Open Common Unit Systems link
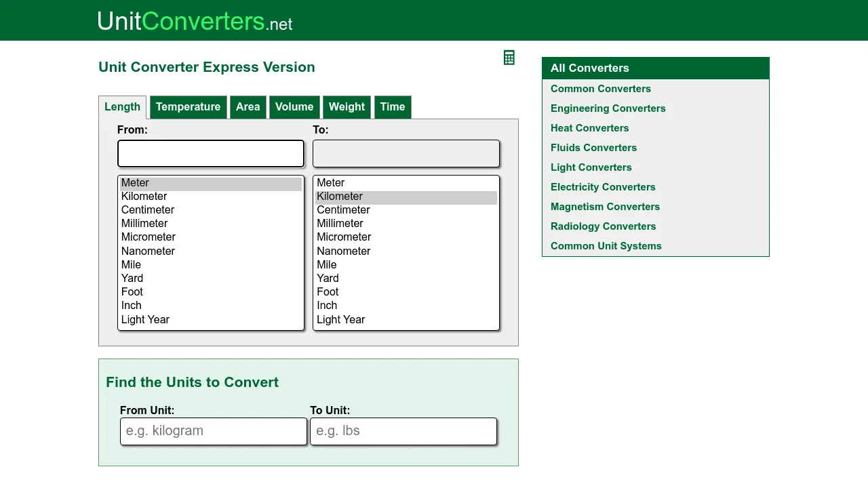This screenshot has width=868, height=488. pyautogui.click(x=606, y=246)
